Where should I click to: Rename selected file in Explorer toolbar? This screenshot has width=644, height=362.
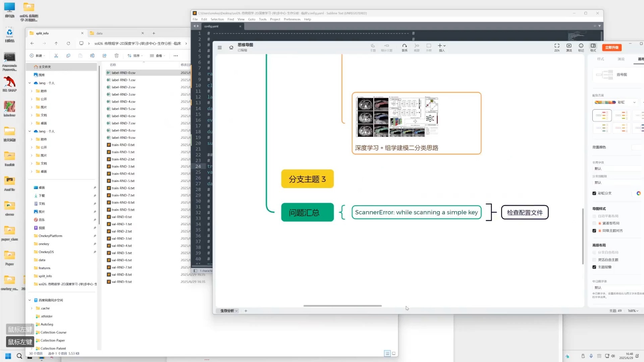coord(92,56)
